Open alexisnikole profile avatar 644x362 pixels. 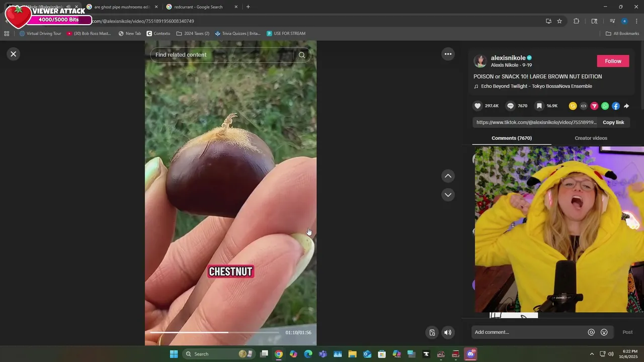480,61
